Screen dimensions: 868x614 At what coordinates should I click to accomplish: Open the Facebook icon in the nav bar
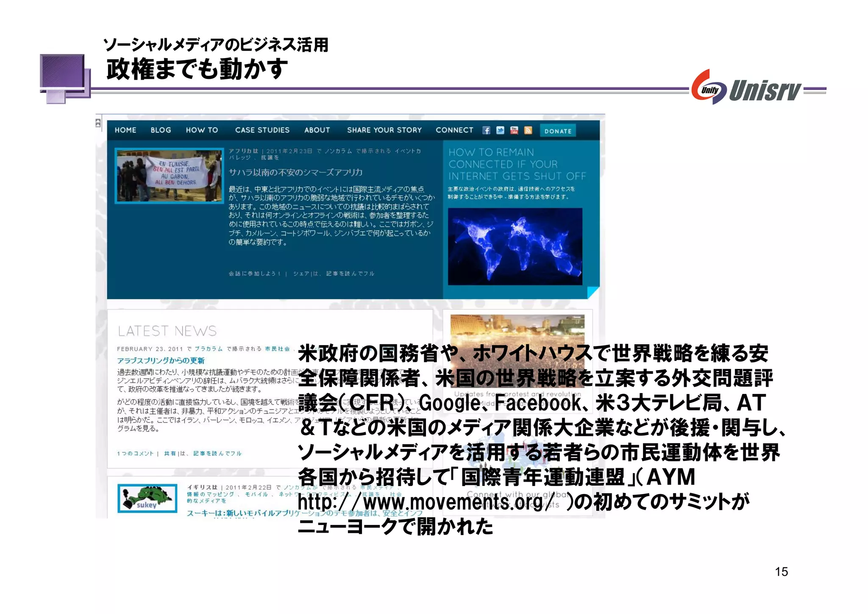(x=486, y=130)
